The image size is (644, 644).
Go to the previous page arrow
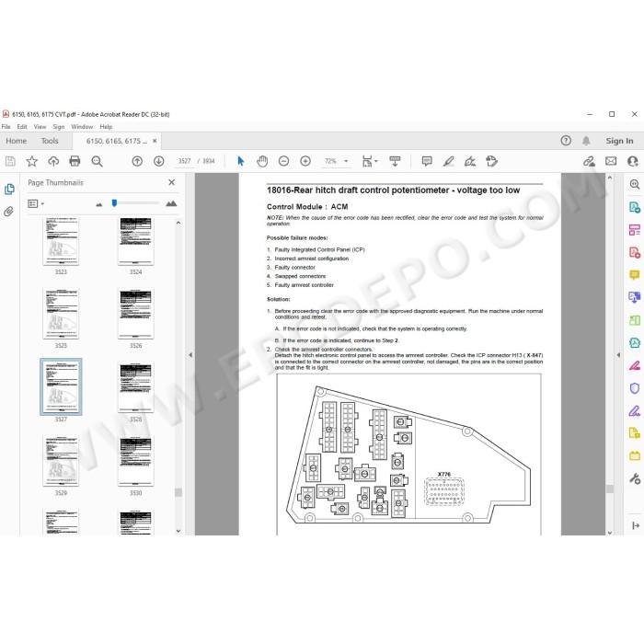pos(137,161)
